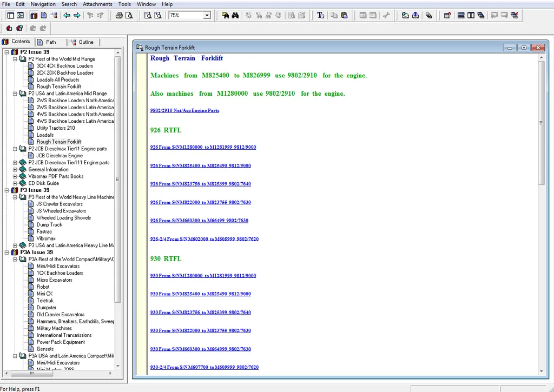Click the plain binoculars find icon
Image resolution: width=554 pixels, height=392 pixels.
(x=235, y=15)
